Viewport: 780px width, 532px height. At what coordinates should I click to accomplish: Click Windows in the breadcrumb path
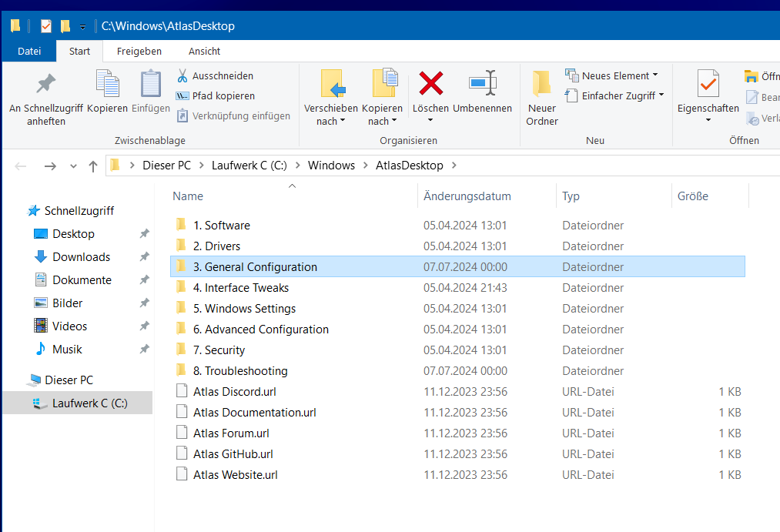[331, 166]
